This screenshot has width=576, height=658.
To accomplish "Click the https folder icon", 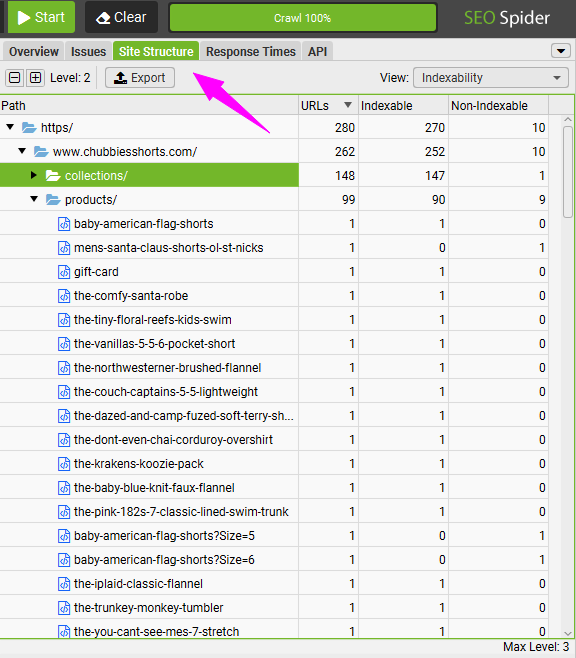I will click(29, 127).
